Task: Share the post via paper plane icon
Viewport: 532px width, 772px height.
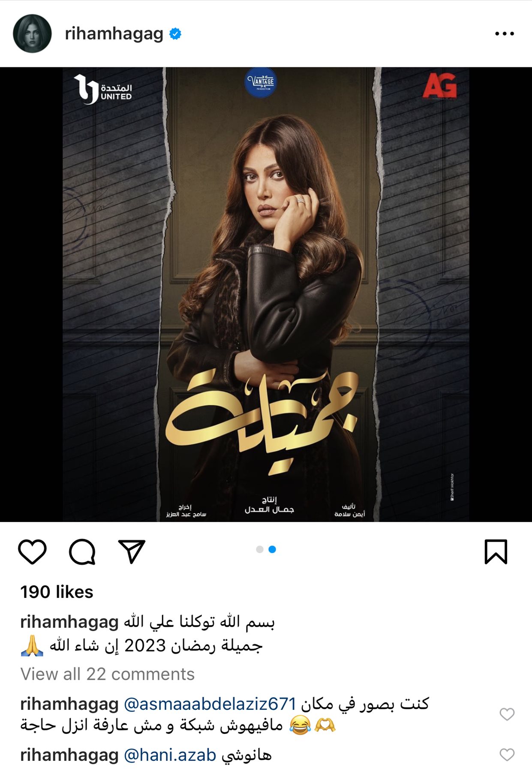Action: click(x=132, y=552)
